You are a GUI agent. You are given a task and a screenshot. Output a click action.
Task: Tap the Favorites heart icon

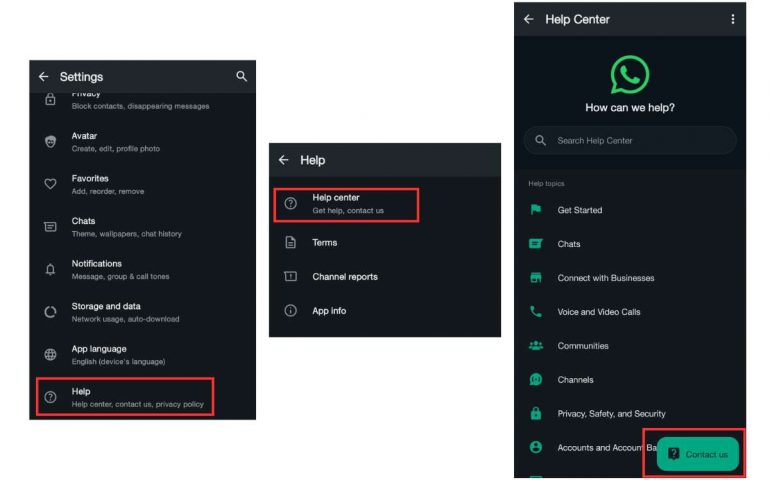50,184
